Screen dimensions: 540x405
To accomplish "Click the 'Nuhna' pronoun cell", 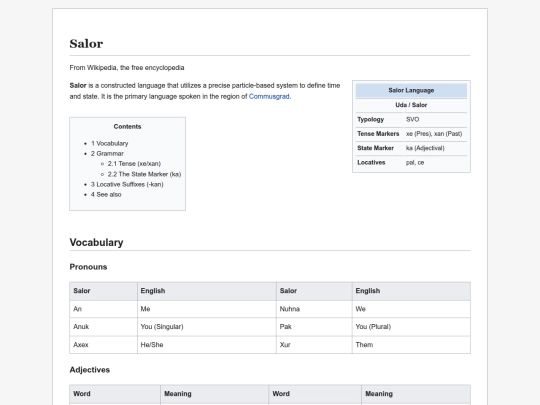I will tap(314, 309).
